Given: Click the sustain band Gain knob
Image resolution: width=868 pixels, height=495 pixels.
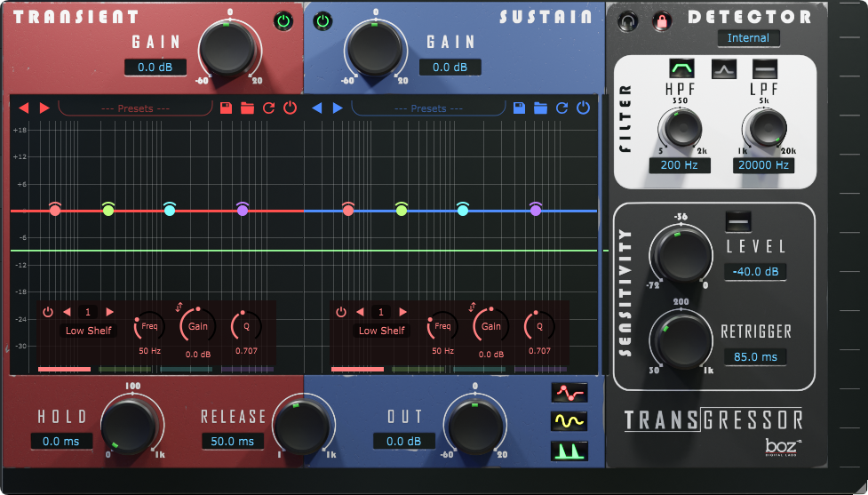Looking at the screenshot, I should [x=491, y=326].
